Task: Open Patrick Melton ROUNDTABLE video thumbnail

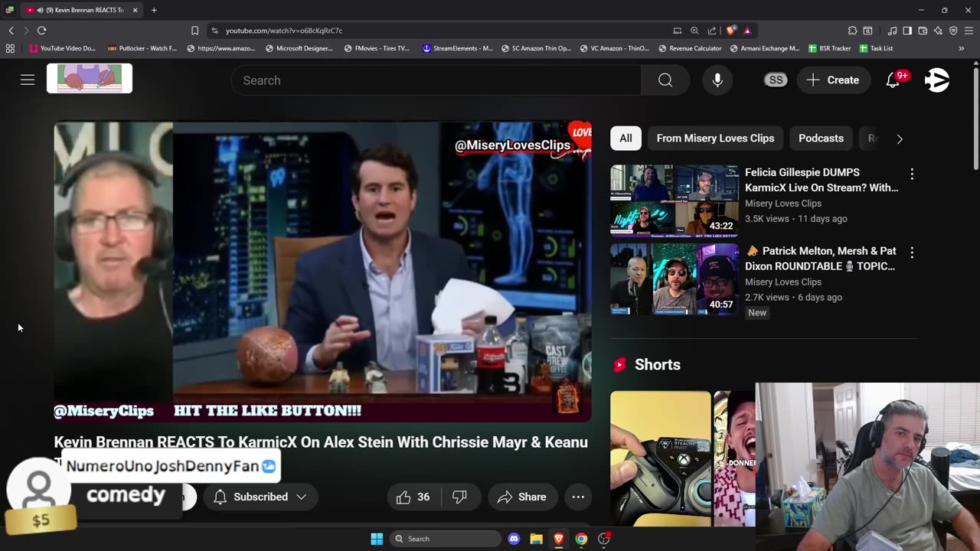Action: click(x=675, y=279)
